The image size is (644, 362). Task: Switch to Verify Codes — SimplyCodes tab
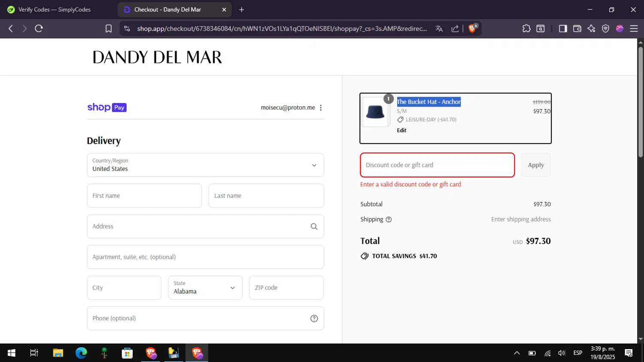[x=55, y=9]
